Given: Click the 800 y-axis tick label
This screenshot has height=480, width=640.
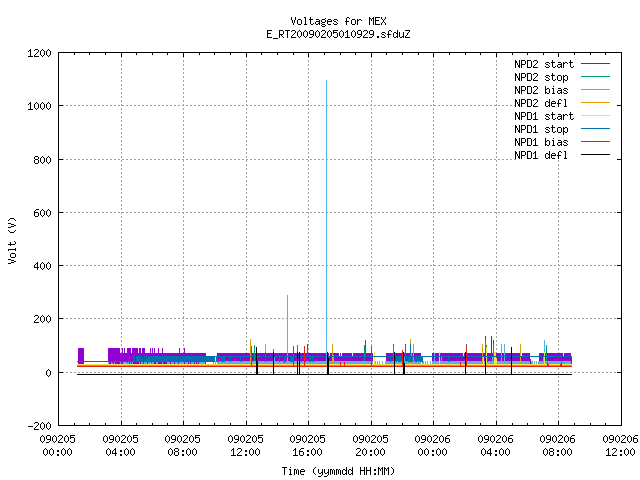Looking at the screenshot, I should [42, 160].
